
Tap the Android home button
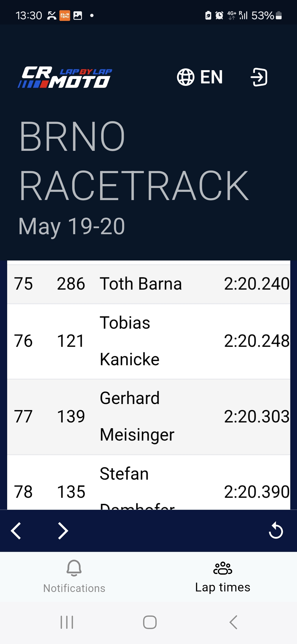point(150,622)
